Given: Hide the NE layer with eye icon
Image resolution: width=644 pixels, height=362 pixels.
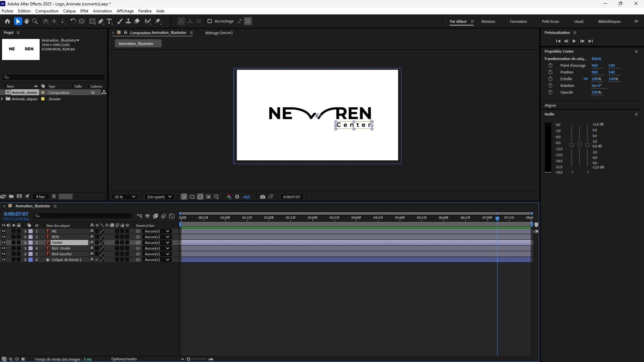Looking at the screenshot, I should pyautogui.click(x=4, y=231).
